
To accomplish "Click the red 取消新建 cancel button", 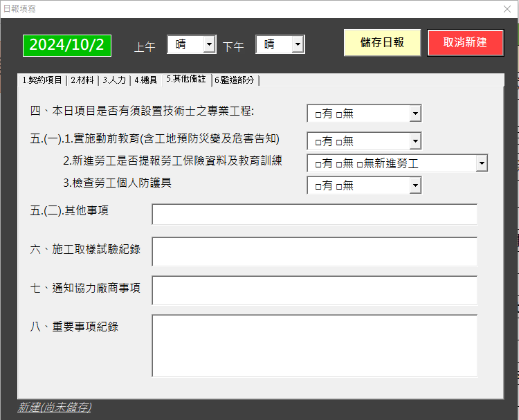I will (x=466, y=43).
